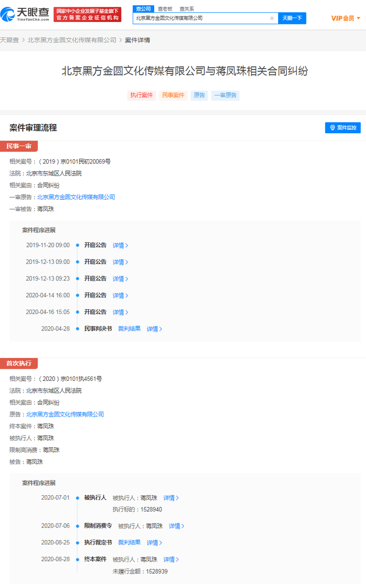Click the 首次执行 section label
The image size is (366, 588).
coord(19,363)
